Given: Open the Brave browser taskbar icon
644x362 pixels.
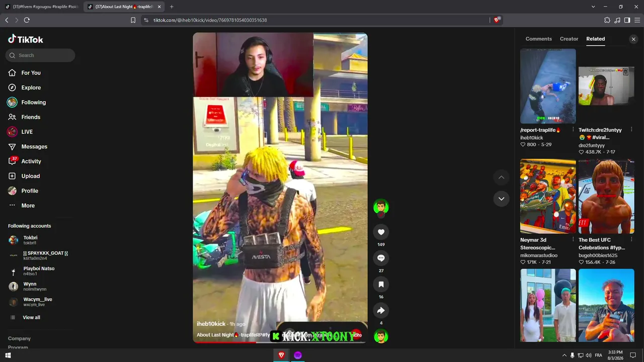Looking at the screenshot, I should pyautogui.click(x=281, y=355).
